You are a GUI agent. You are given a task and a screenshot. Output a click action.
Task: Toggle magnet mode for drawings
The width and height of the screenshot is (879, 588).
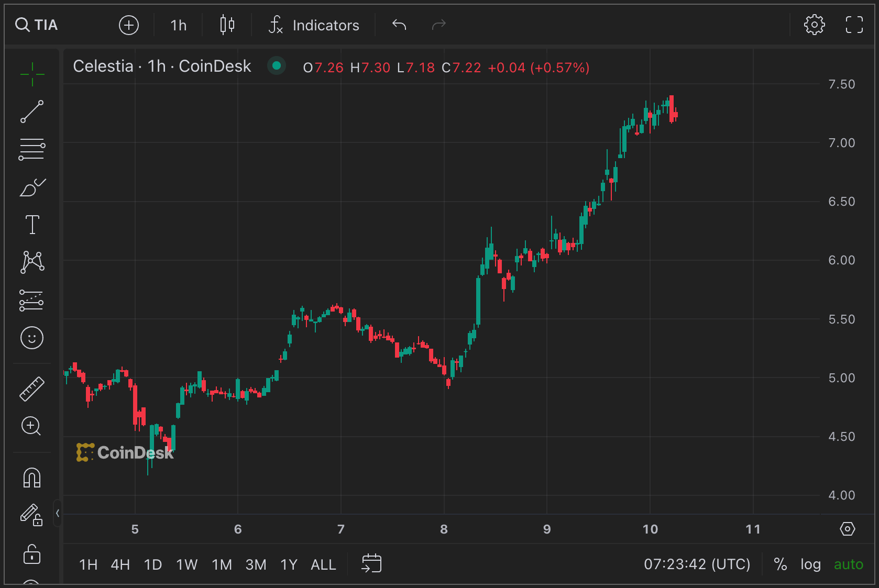[x=32, y=478]
